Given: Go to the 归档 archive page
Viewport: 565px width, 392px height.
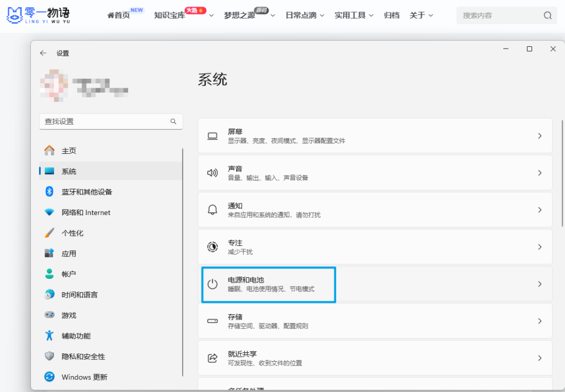Looking at the screenshot, I should tap(391, 15).
